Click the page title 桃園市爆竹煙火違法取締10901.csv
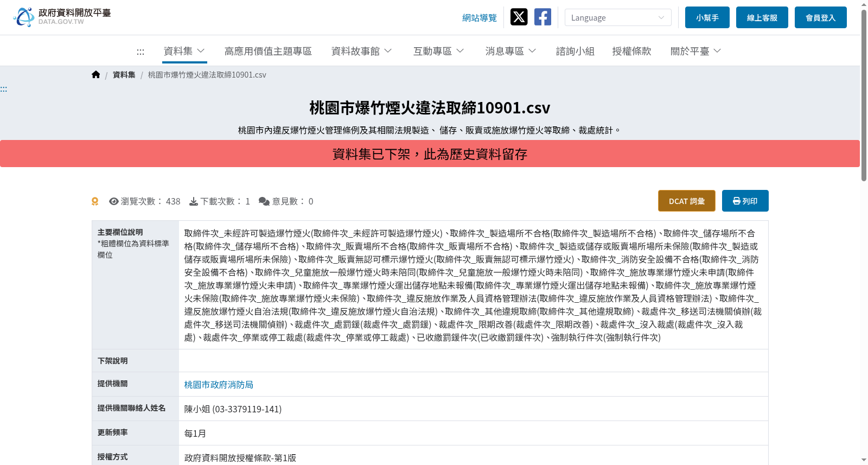The height and width of the screenshot is (465, 868). [x=430, y=108]
